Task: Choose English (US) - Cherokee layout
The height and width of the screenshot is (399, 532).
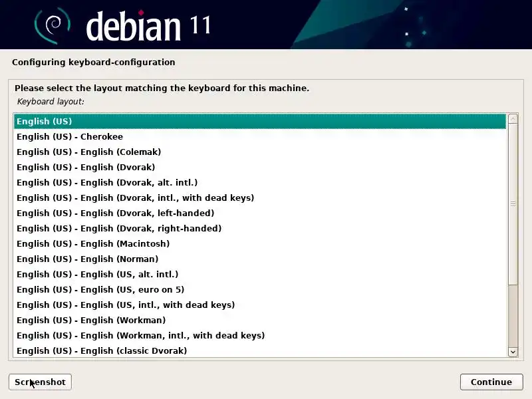Action: (x=260, y=137)
